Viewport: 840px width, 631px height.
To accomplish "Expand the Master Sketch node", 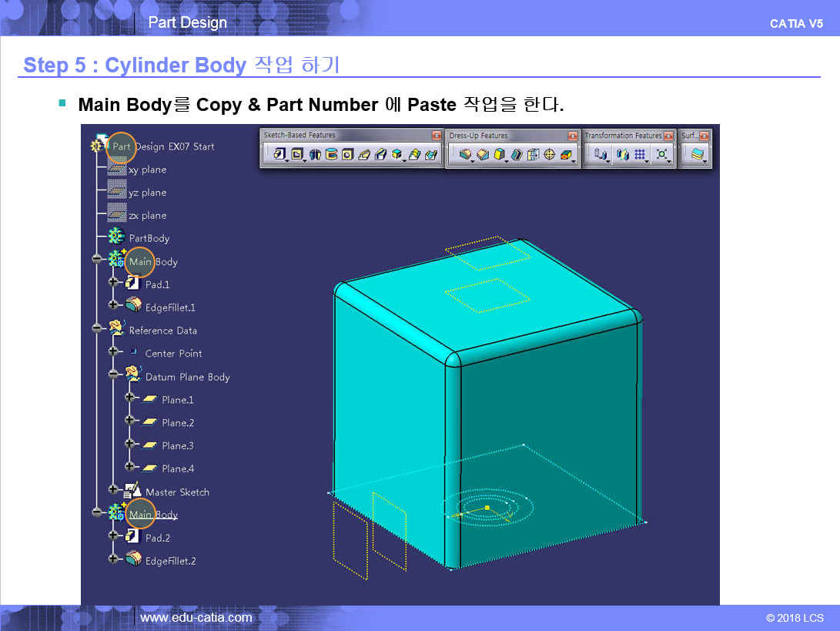I will (114, 489).
